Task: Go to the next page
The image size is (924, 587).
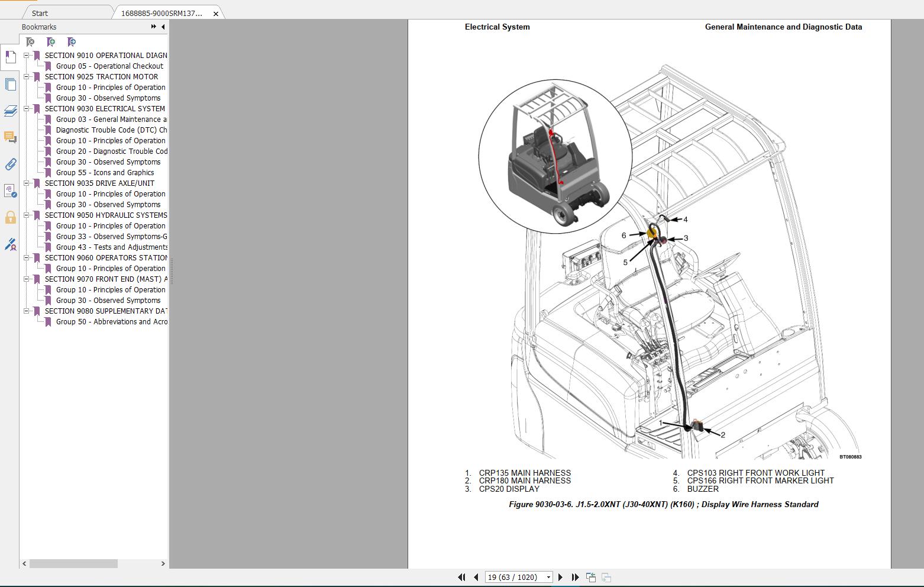Action: tap(561, 577)
